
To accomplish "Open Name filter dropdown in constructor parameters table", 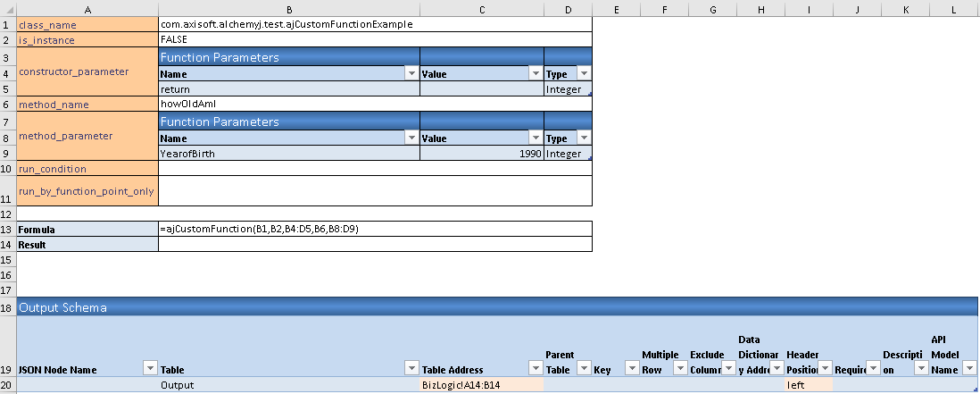I will (x=411, y=74).
